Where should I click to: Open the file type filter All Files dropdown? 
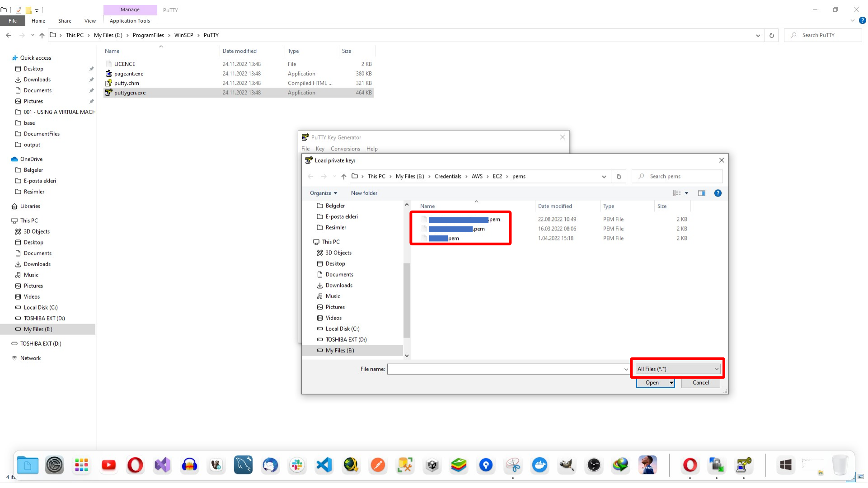coord(678,369)
